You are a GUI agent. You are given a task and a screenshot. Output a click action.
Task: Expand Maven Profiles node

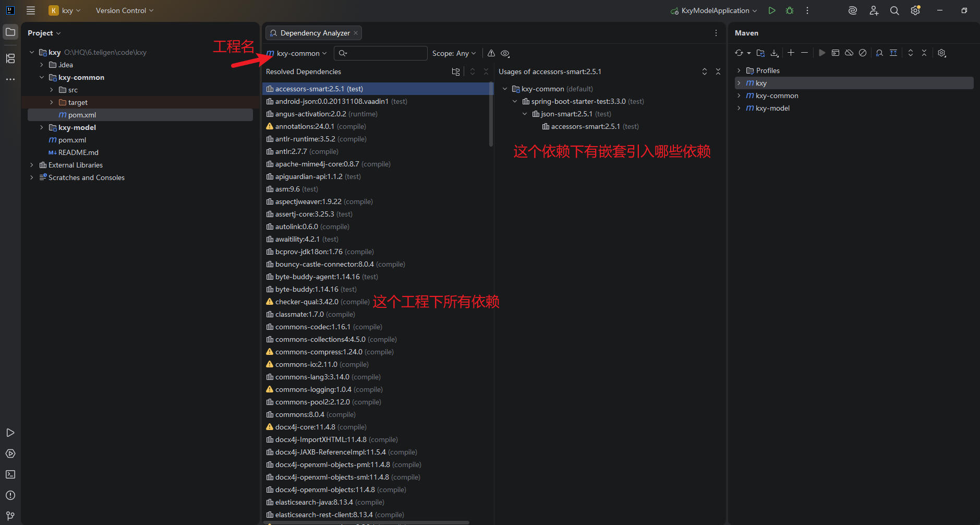739,70
